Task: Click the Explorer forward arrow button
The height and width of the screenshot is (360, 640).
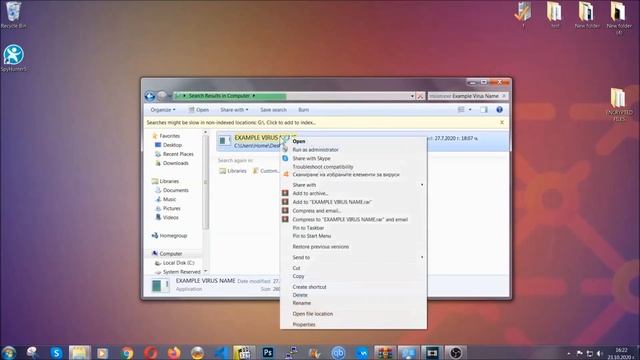Action: (x=162, y=96)
